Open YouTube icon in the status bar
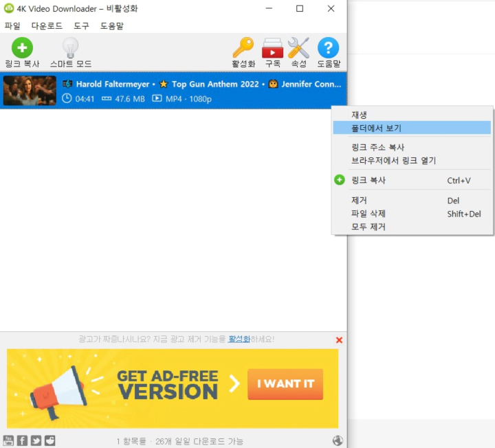The image size is (495, 448). pyautogui.click(x=8, y=440)
